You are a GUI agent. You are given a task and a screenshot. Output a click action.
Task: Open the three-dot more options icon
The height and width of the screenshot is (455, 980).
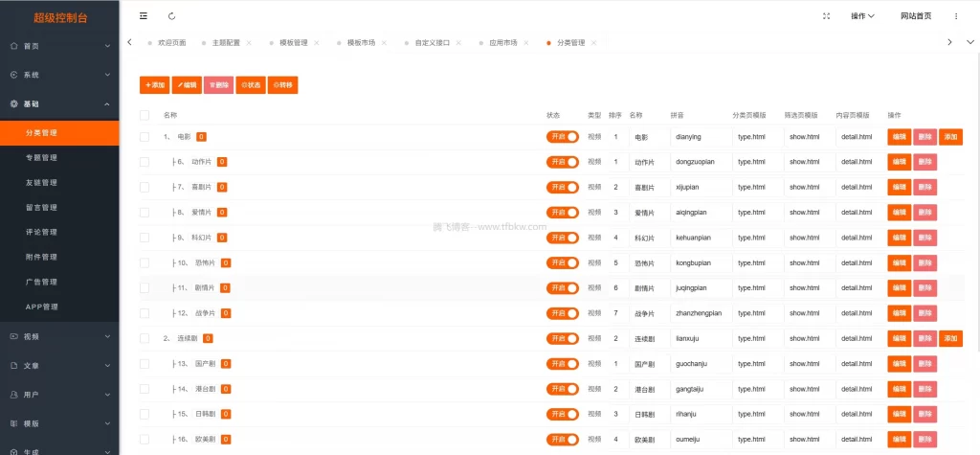click(955, 16)
